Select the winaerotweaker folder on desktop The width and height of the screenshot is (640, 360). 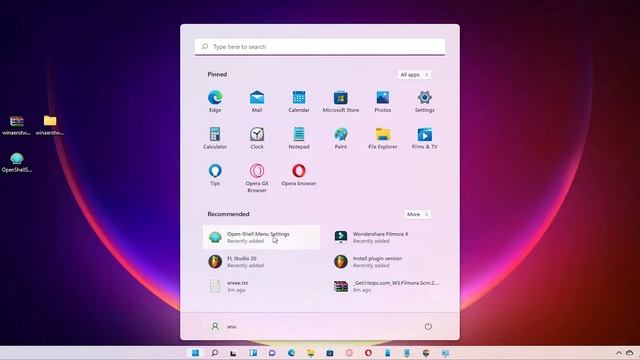pos(50,125)
